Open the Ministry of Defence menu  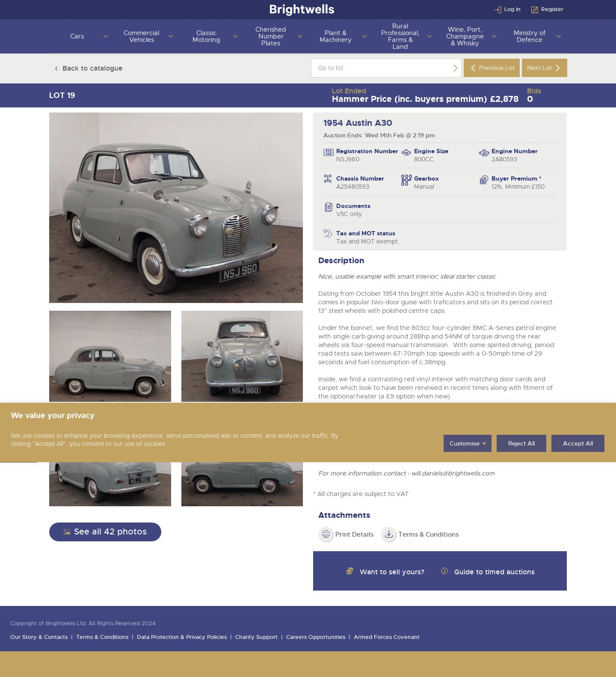click(530, 36)
